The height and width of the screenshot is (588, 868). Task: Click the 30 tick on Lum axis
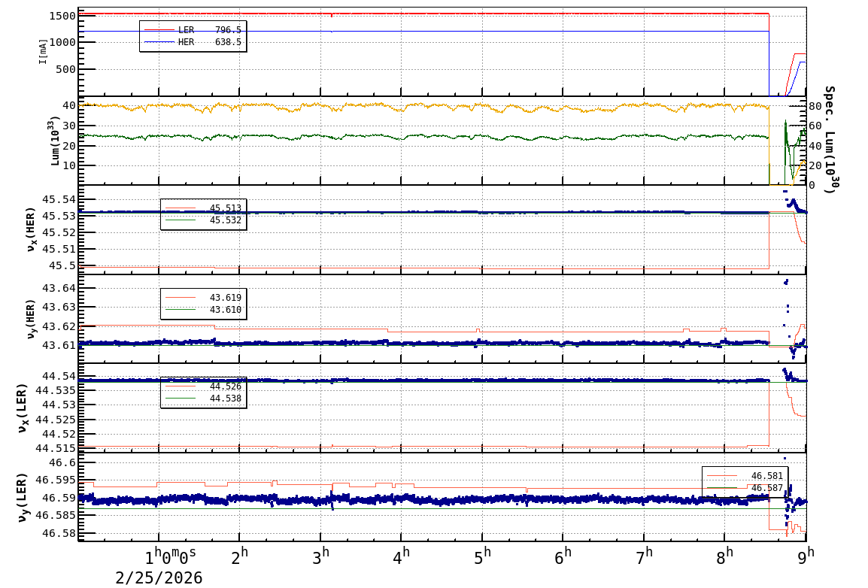click(69, 126)
